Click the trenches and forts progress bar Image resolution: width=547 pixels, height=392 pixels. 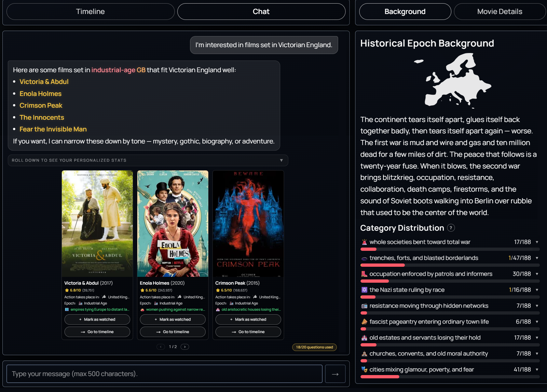coord(450,265)
